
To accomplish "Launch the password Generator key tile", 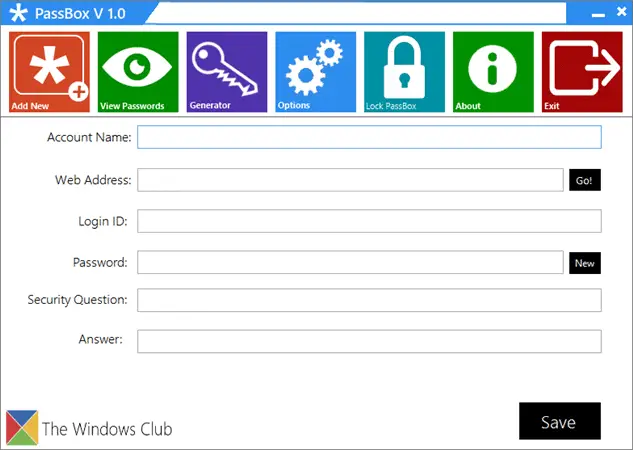I will [227, 72].
